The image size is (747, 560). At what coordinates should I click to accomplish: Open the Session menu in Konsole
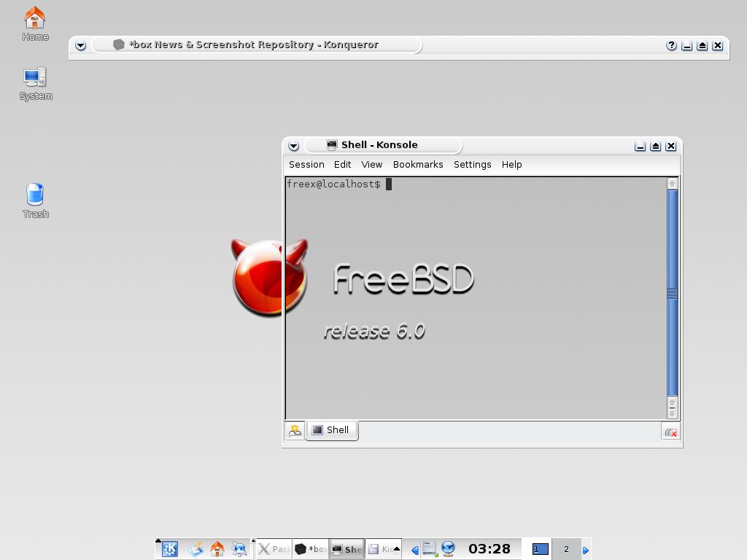(x=306, y=164)
